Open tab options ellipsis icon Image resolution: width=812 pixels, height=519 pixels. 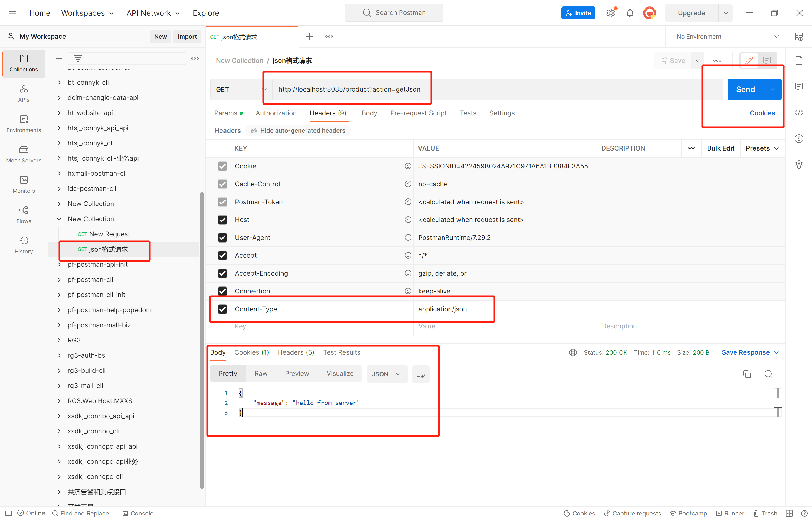[x=329, y=37]
